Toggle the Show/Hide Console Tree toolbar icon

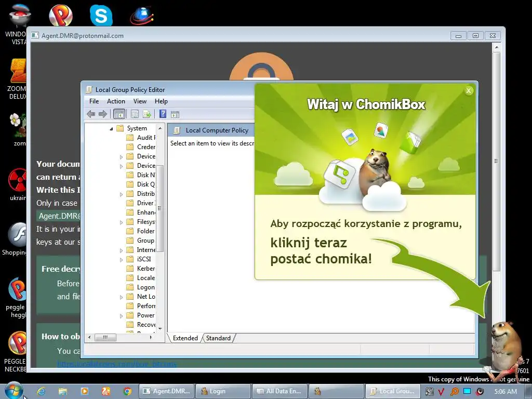tap(119, 114)
